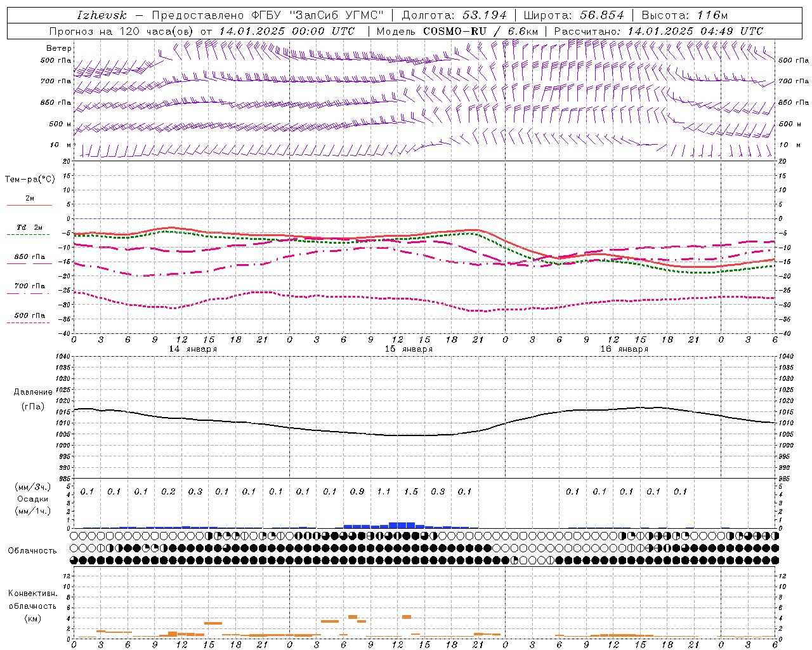Click the Модель COSMO-RU / 6.6км label
The height and width of the screenshot is (650, 812).
click(457, 31)
